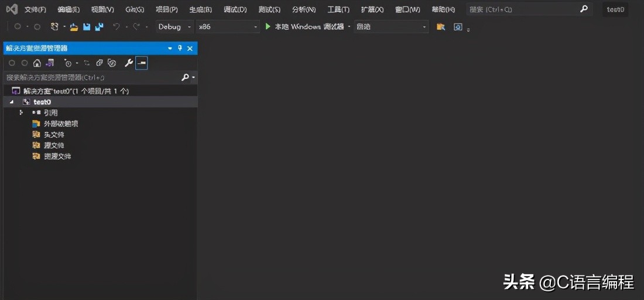Click the Save All icon in toolbar
644x300 pixels.
tap(99, 27)
